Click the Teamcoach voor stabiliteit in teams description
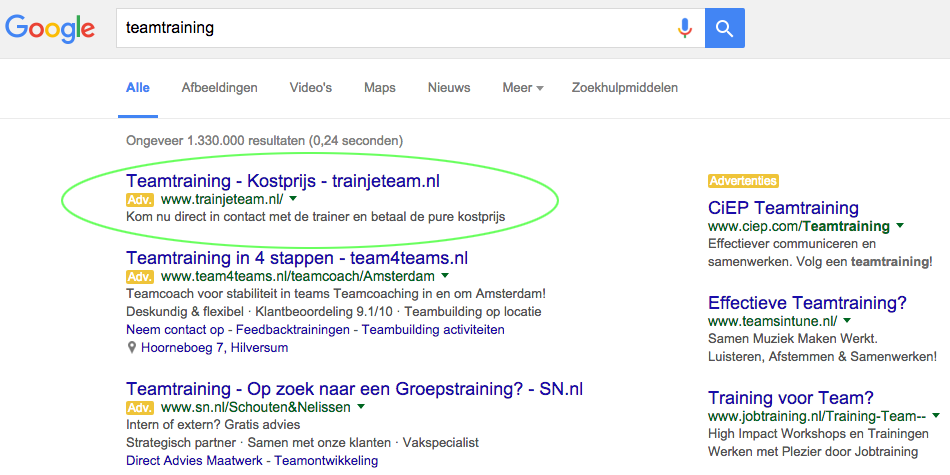The height and width of the screenshot is (475, 950). click(x=336, y=294)
